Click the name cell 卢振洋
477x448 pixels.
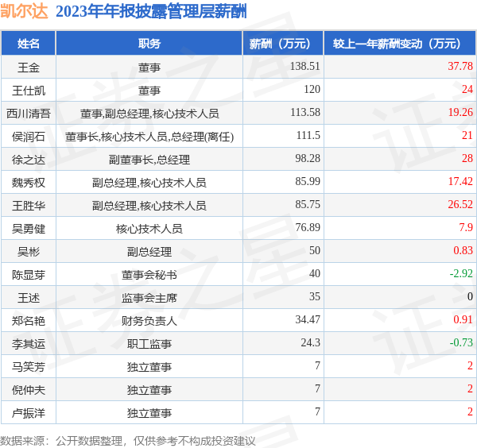coord(29,413)
